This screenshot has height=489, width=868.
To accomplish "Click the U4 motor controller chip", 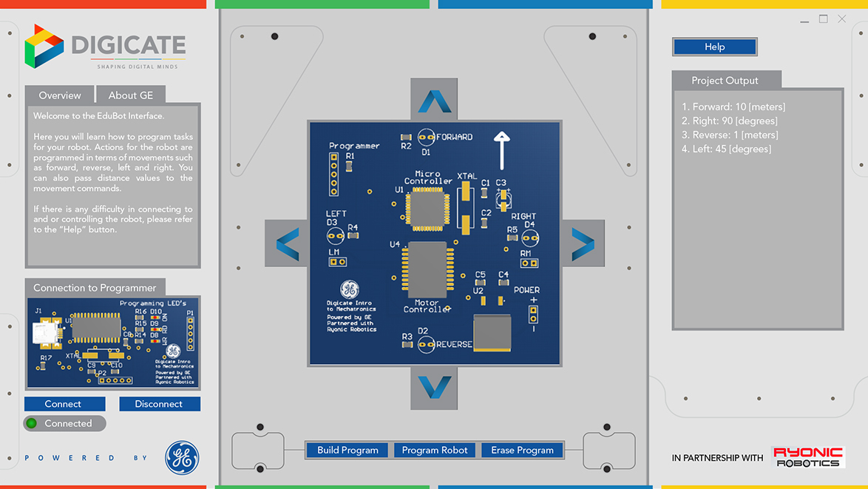I will coord(427,270).
